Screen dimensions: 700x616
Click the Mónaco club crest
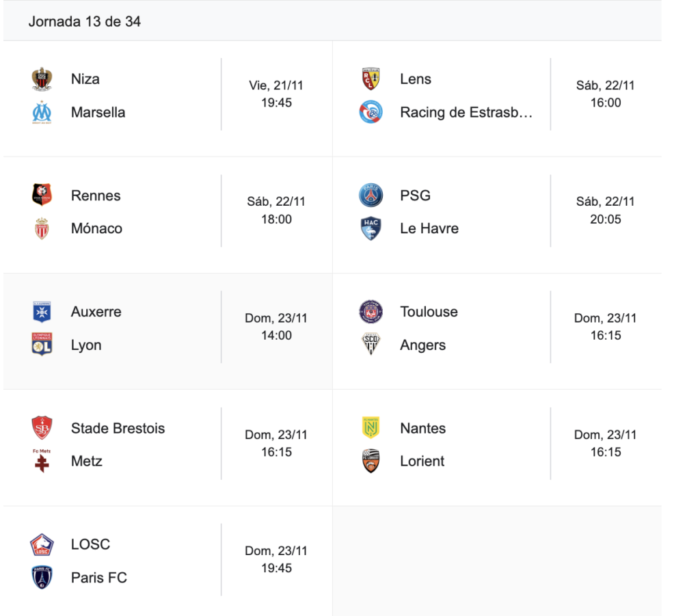click(x=42, y=228)
